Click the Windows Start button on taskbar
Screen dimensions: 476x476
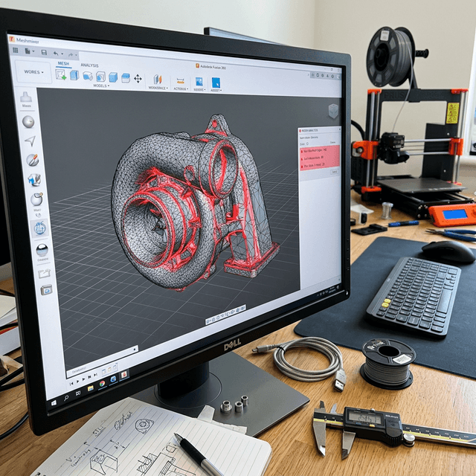pos(54,404)
